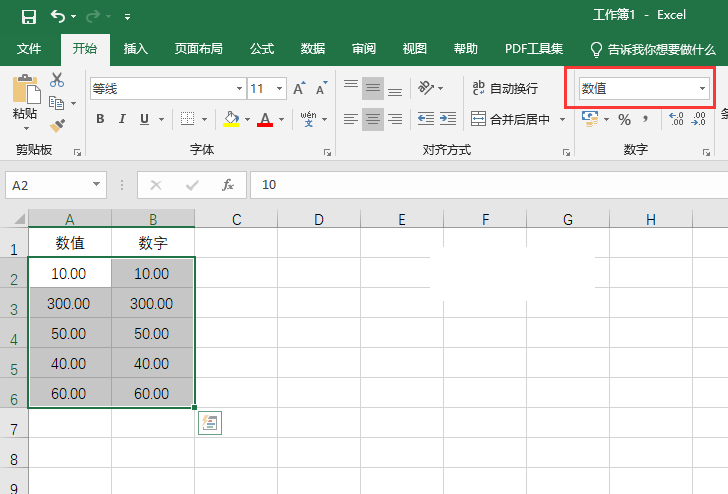This screenshot has height=494, width=728.
Task: Open the font name 等线 dropdown
Action: tap(239, 88)
